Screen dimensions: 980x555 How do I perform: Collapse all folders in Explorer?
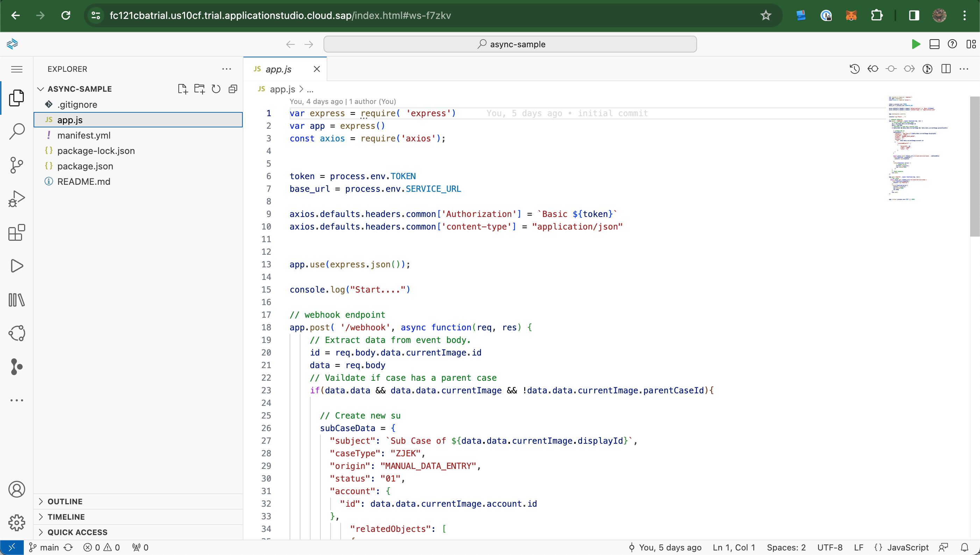pyautogui.click(x=233, y=89)
